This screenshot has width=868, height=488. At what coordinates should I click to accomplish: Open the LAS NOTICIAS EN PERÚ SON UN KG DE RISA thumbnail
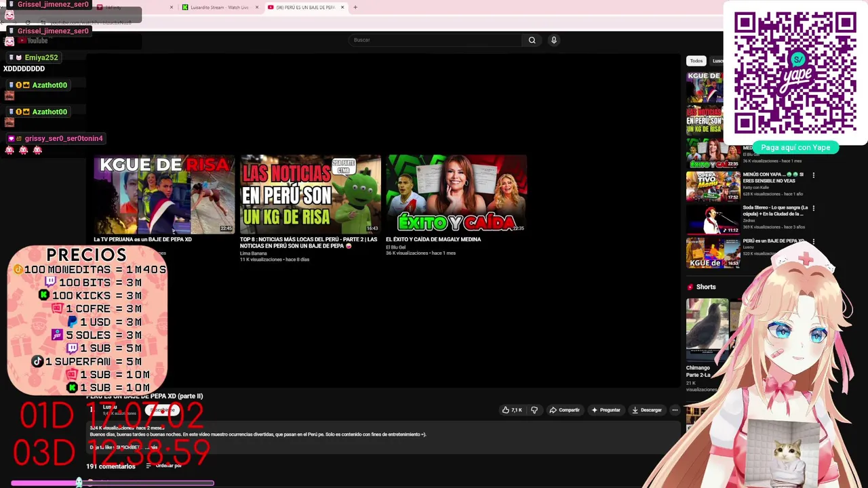310,195
